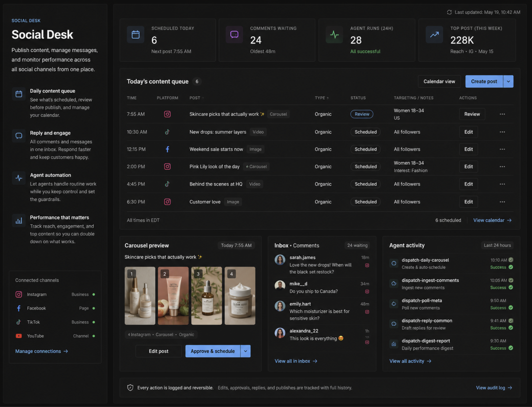Open the Manage connections link
532x407 pixels.
tap(42, 351)
